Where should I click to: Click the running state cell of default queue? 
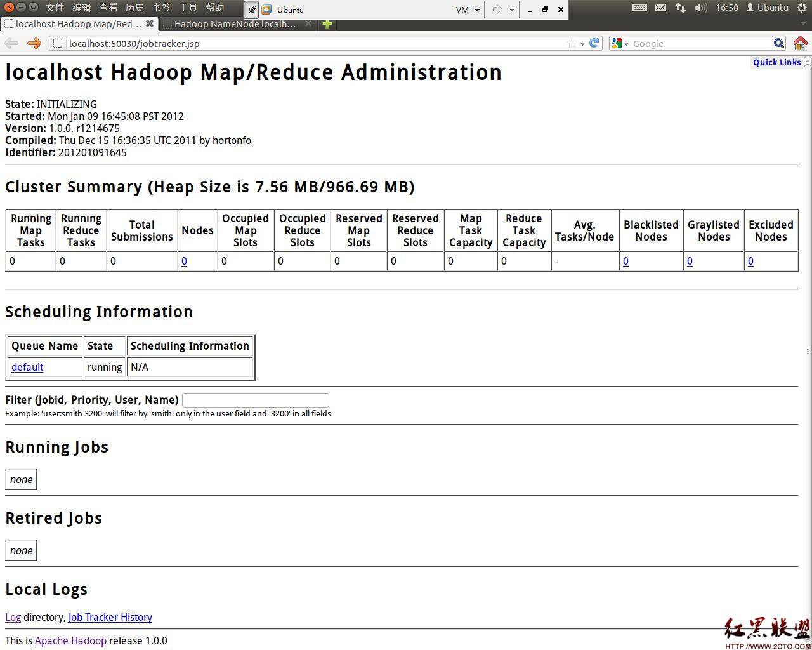(x=105, y=367)
